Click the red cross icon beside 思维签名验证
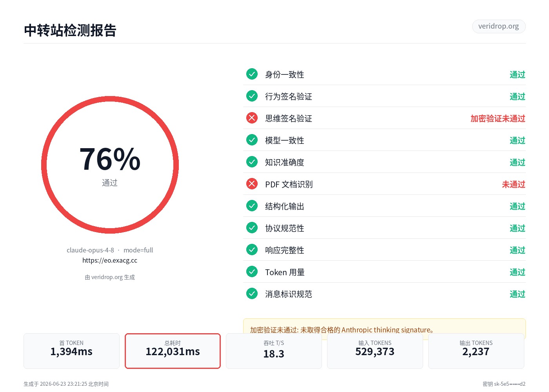The image size is (549, 392). 252,118
